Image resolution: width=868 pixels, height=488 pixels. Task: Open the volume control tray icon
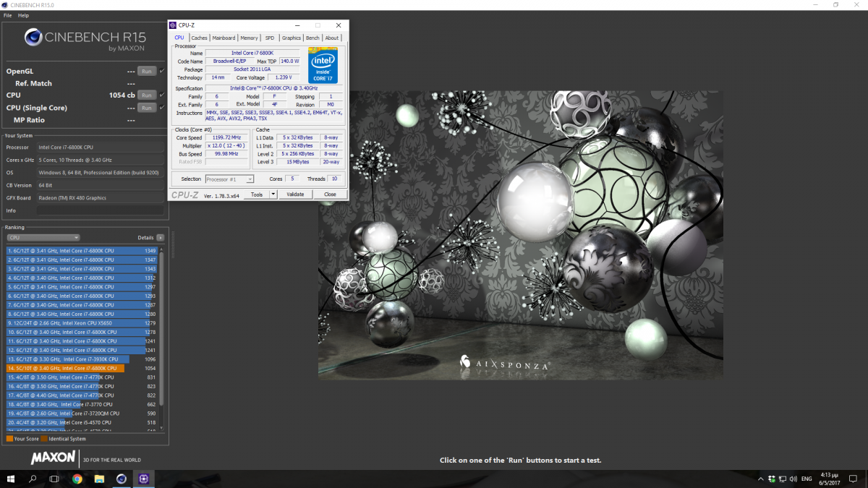[x=794, y=479]
